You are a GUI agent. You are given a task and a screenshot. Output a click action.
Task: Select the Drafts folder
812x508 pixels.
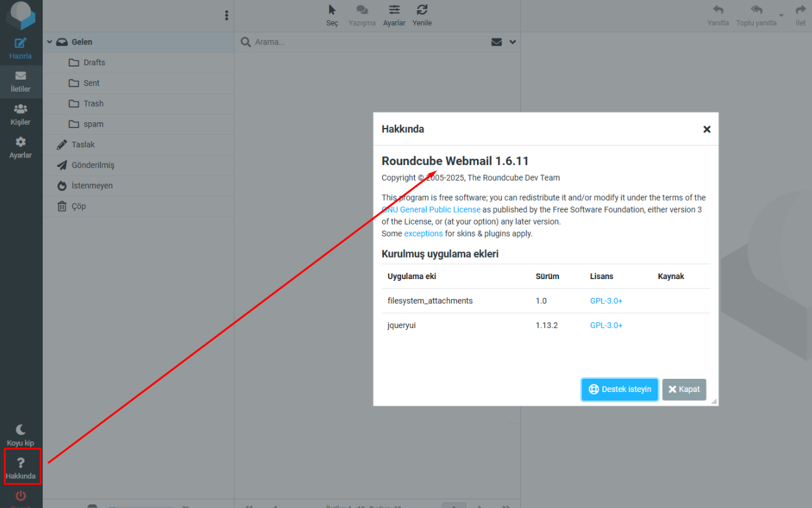[x=138, y=63]
